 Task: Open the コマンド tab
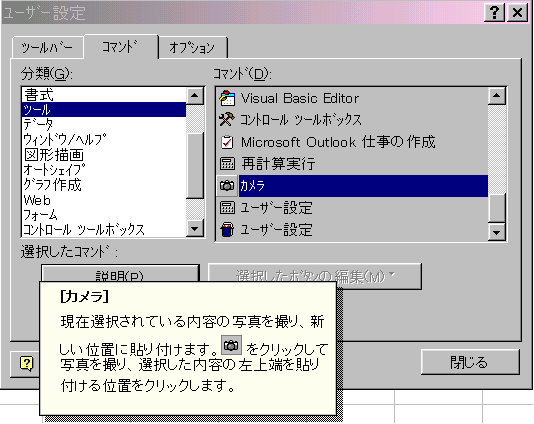120,46
